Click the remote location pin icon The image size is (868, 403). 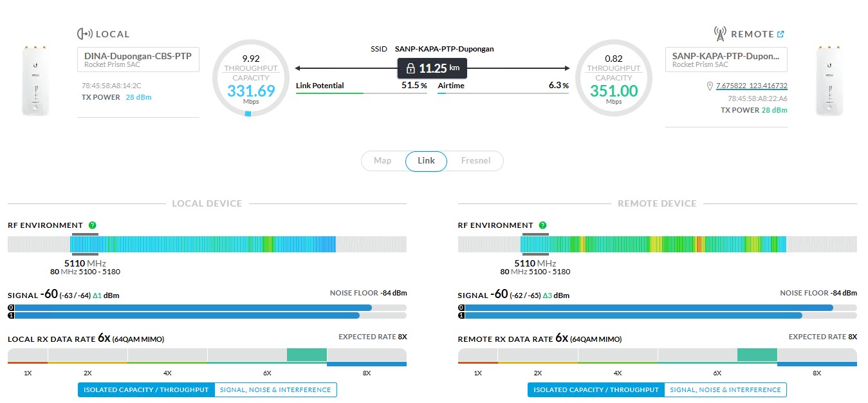[710, 86]
